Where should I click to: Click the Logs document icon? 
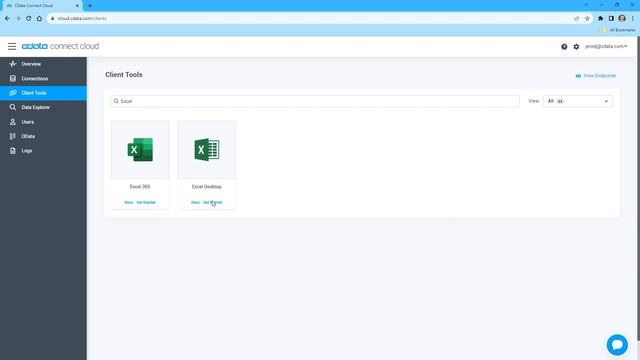coord(13,151)
